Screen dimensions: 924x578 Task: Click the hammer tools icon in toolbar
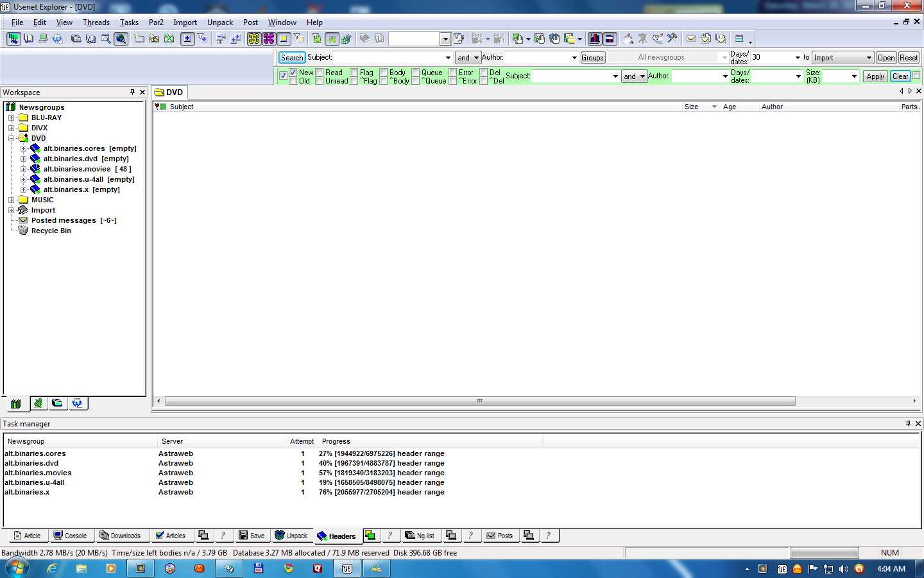point(672,39)
